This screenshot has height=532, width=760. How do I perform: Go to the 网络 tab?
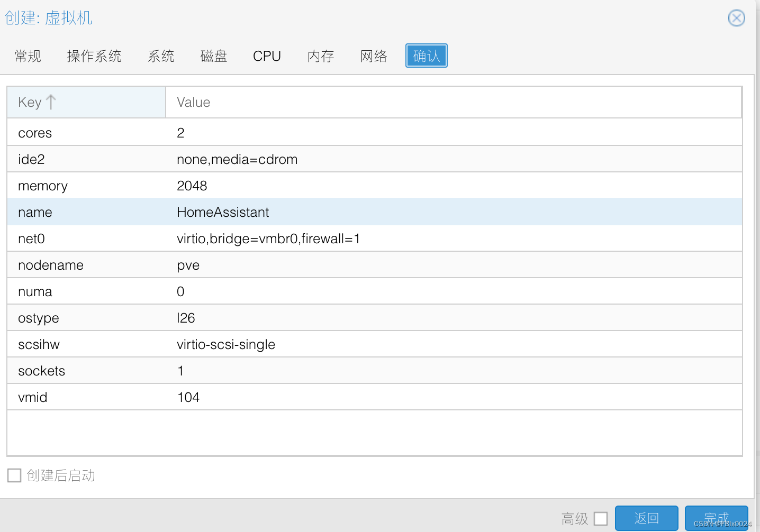point(374,56)
